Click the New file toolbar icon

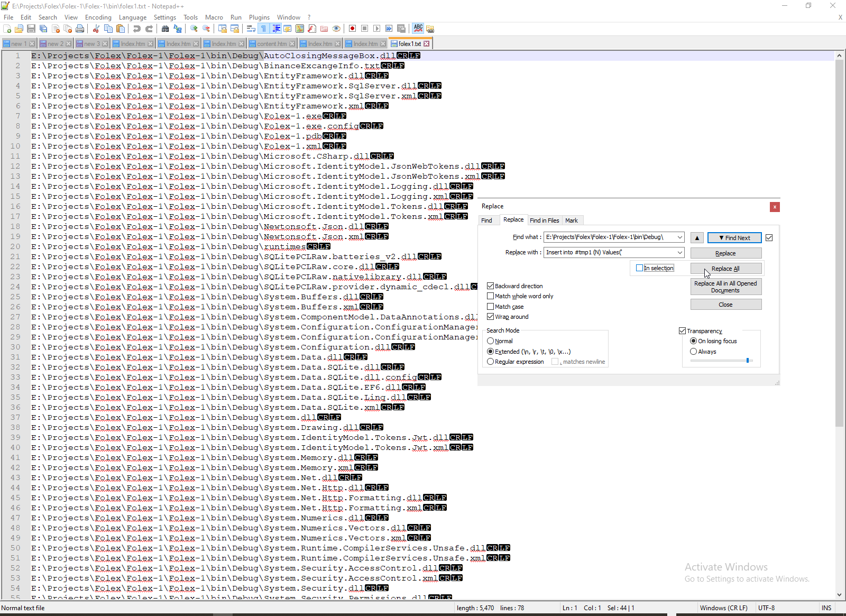coord(7,29)
